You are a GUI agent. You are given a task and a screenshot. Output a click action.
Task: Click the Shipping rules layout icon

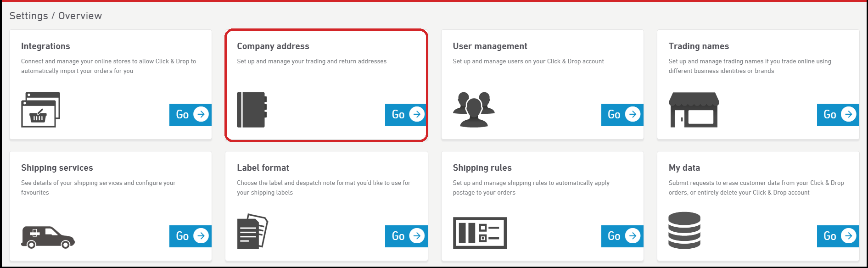480,233
